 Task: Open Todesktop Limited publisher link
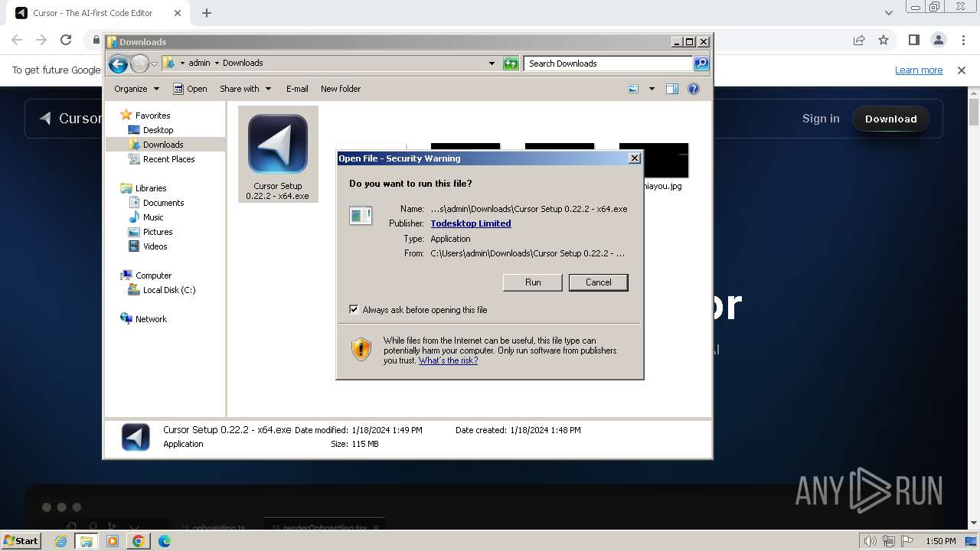pos(471,223)
